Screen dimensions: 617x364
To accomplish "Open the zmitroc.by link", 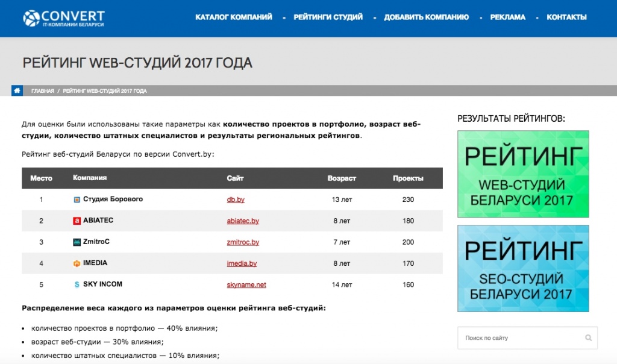I will point(243,242).
